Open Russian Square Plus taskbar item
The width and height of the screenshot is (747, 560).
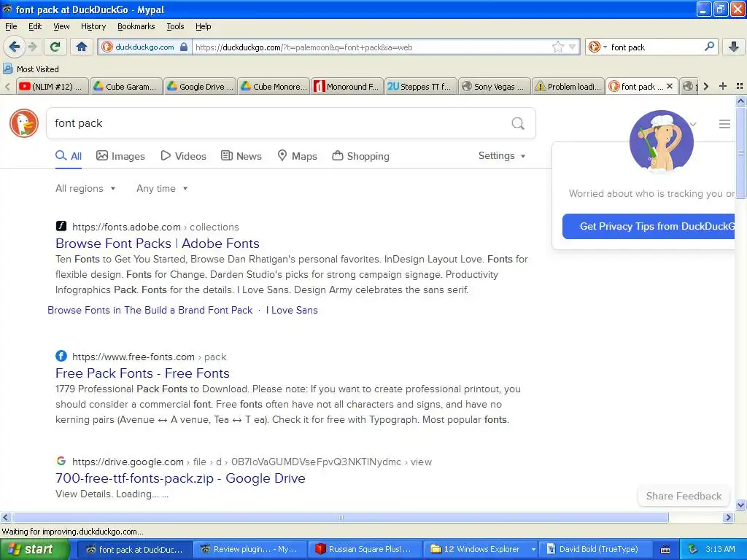[365, 550]
